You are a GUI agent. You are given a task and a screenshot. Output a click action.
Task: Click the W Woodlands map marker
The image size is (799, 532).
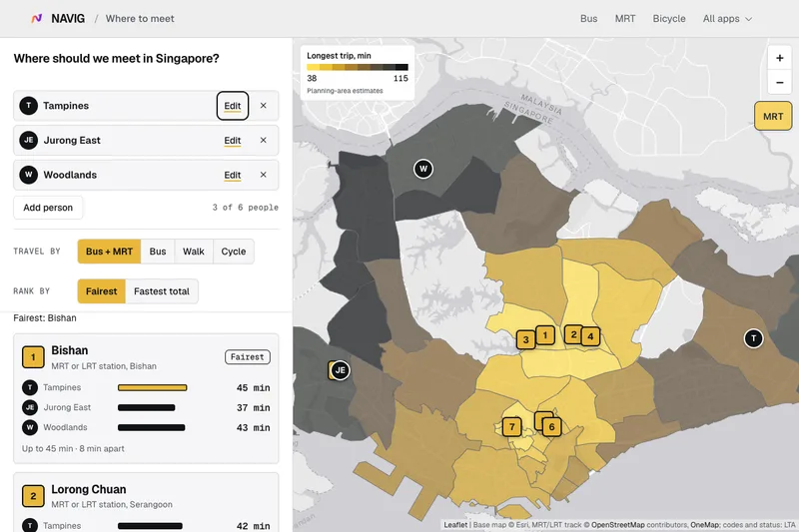(423, 169)
